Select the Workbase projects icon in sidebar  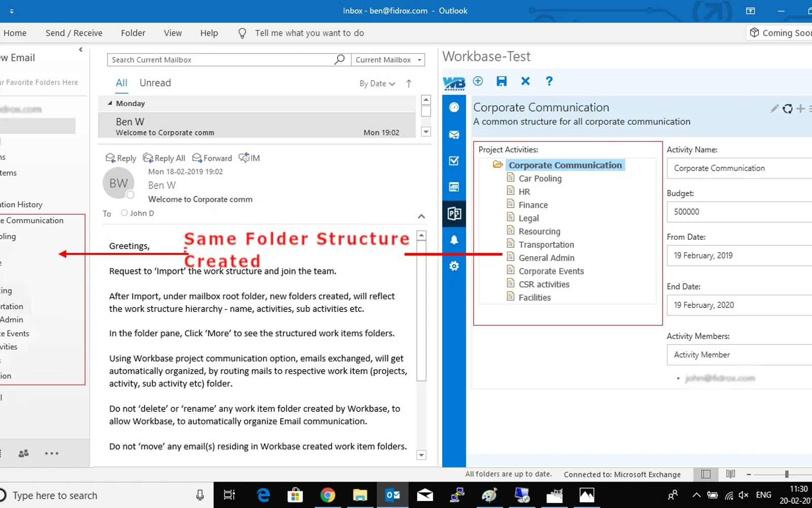point(454,213)
